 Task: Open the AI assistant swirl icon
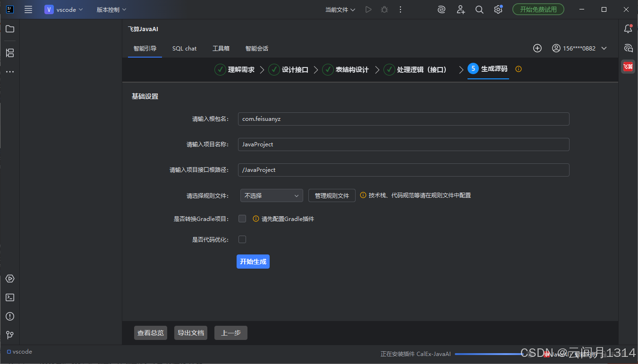coord(442,9)
